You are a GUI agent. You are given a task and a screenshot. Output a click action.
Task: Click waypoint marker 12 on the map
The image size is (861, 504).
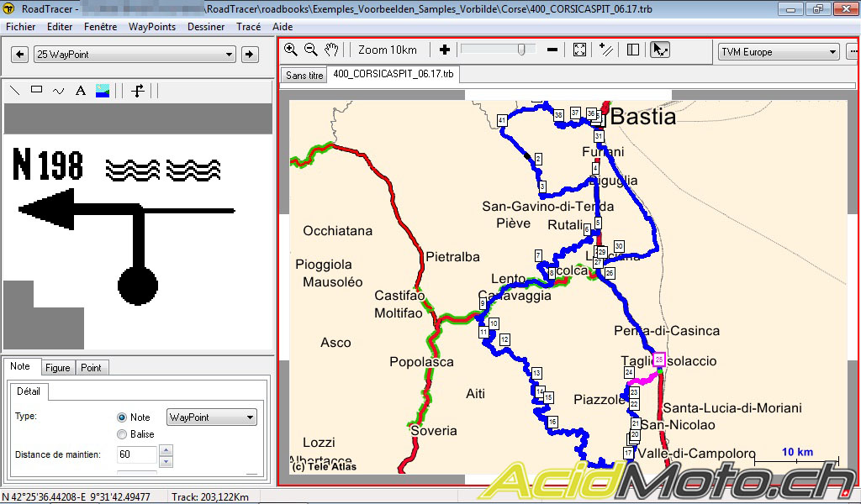pyautogui.click(x=504, y=339)
